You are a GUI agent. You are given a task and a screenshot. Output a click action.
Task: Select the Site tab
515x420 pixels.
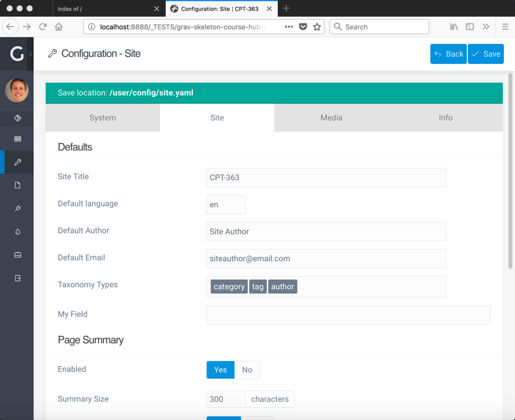pos(217,118)
